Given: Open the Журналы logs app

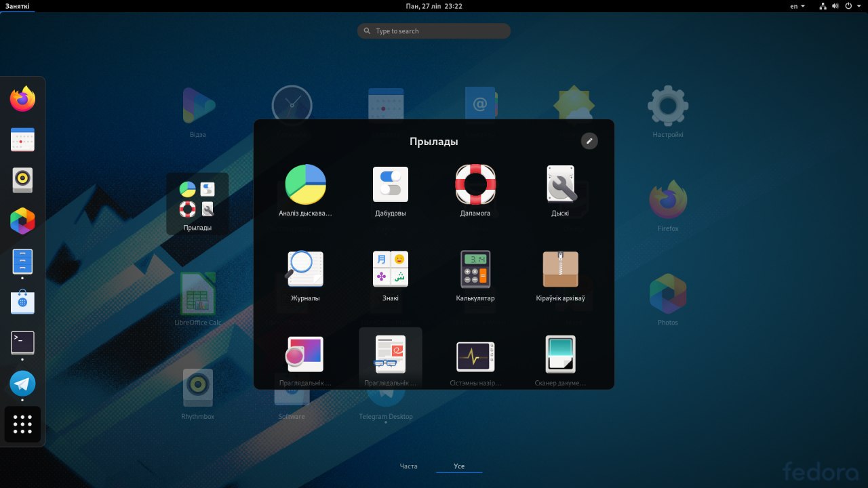Looking at the screenshot, I should (306, 275).
